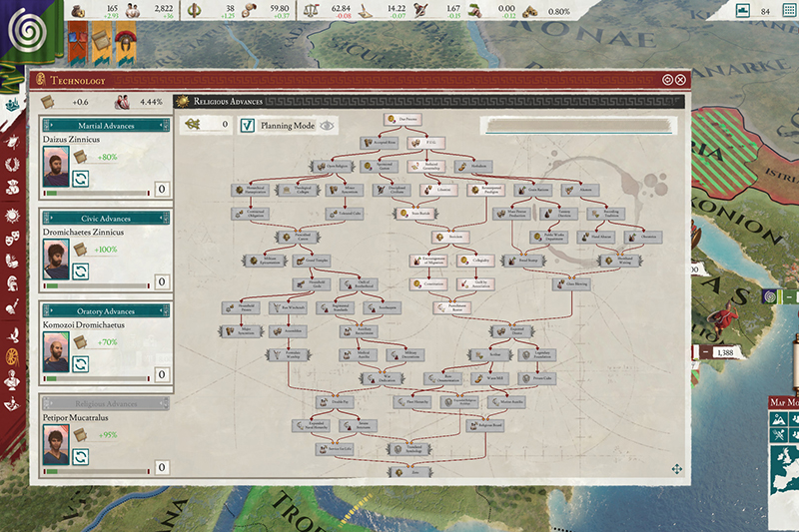Image resolution: width=799 pixels, height=532 pixels.
Task: Select the Water Mill advance
Action: 489,378
